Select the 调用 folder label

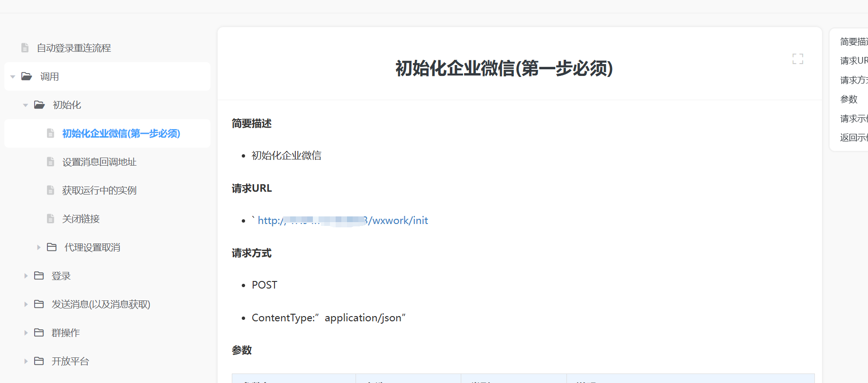pos(49,76)
